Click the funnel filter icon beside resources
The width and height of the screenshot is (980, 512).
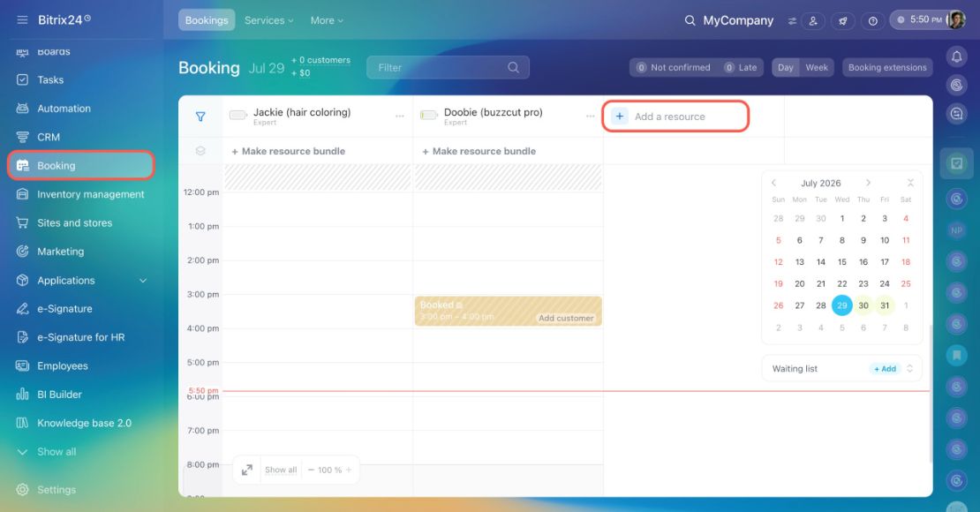pos(200,117)
